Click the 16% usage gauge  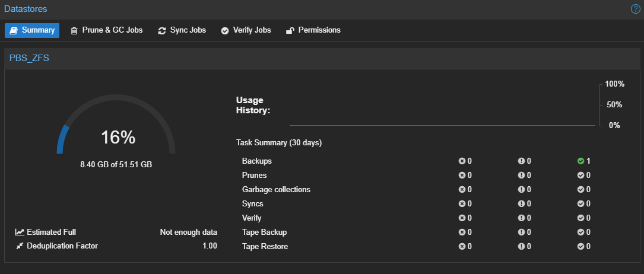(x=116, y=138)
